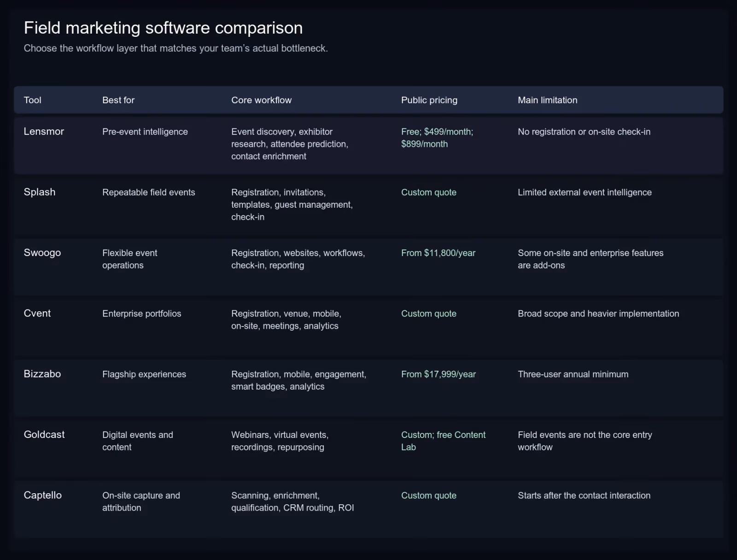Click Cvent's 'Registration, venue, mobile' workflow

(x=286, y=320)
